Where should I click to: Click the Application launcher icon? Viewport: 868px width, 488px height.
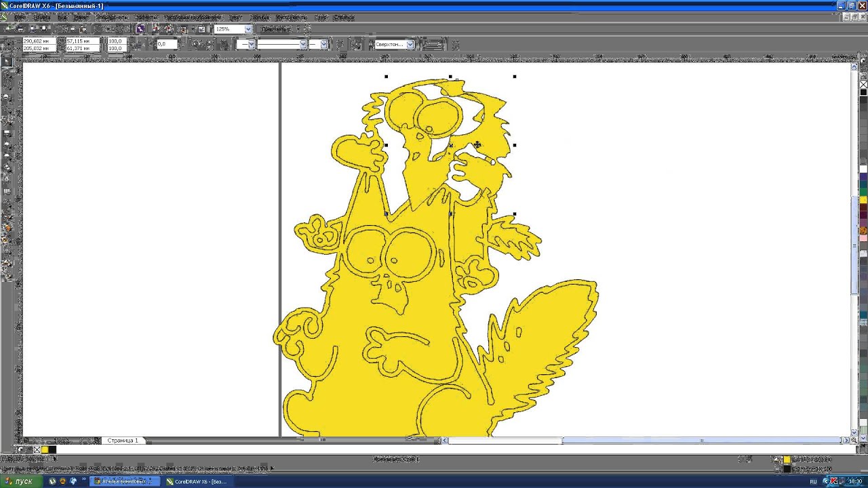[183, 29]
